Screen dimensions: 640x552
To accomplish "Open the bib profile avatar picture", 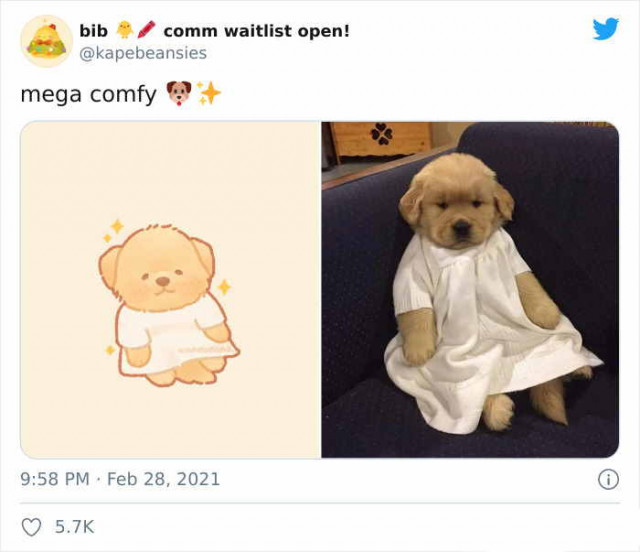I will coord(47,41).
